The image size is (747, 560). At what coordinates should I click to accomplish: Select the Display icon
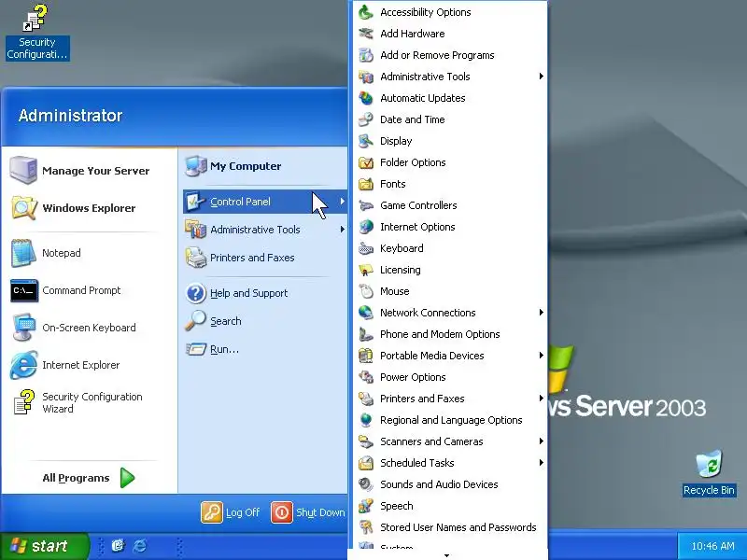(366, 141)
